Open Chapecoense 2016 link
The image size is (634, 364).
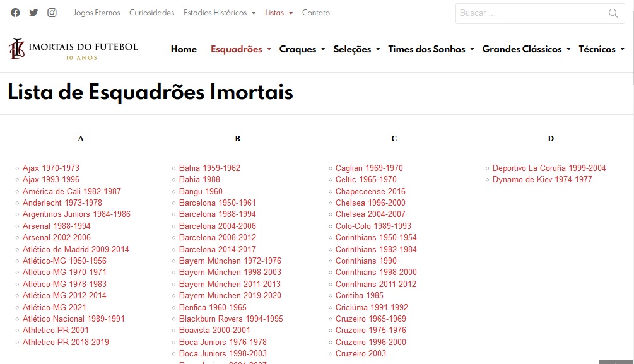click(370, 191)
